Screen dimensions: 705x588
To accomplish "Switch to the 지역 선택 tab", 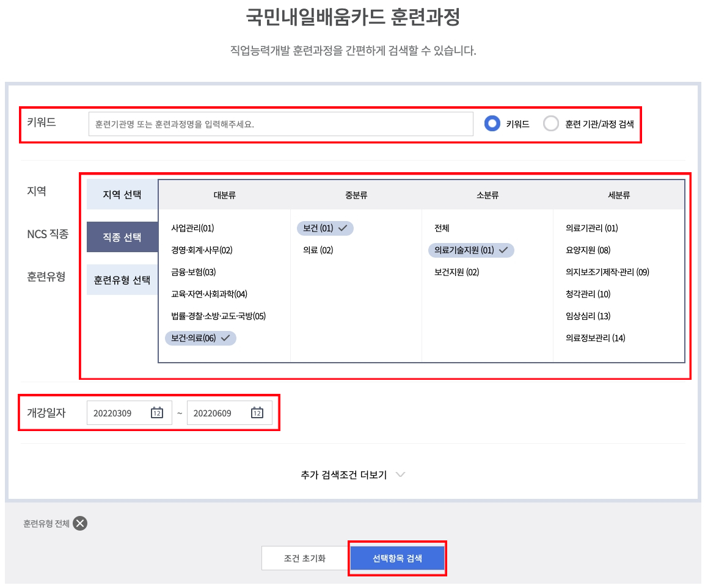I will coord(122,194).
